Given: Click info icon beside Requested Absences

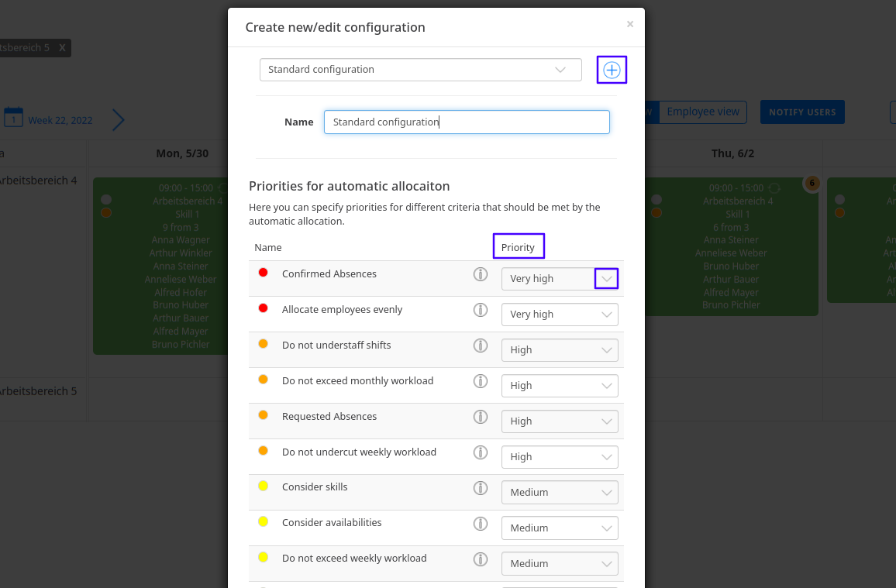Looking at the screenshot, I should (x=481, y=417).
